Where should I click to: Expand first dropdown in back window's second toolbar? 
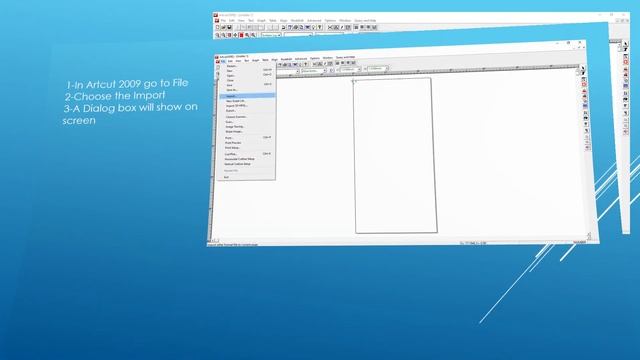click(279, 36)
